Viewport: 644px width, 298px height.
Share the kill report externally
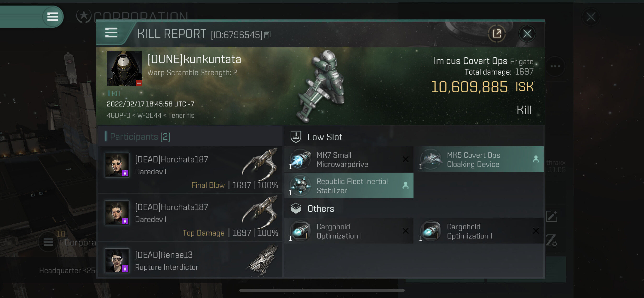point(496,34)
